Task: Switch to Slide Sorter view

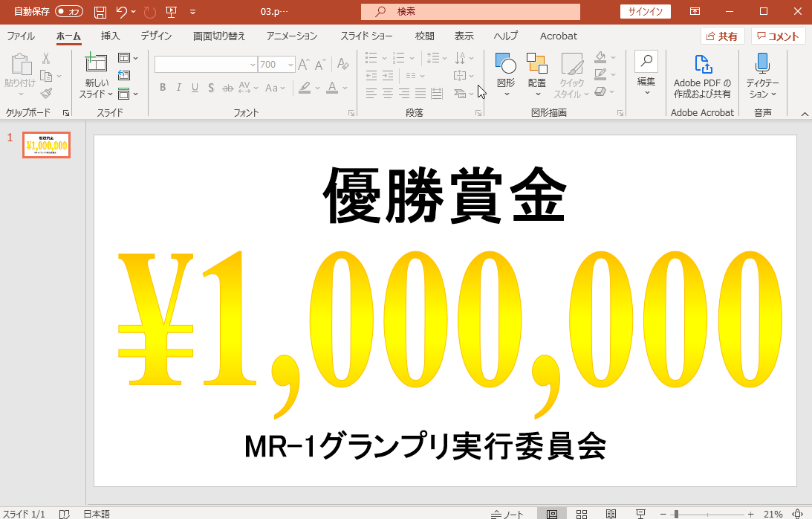Action: click(x=582, y=514)
